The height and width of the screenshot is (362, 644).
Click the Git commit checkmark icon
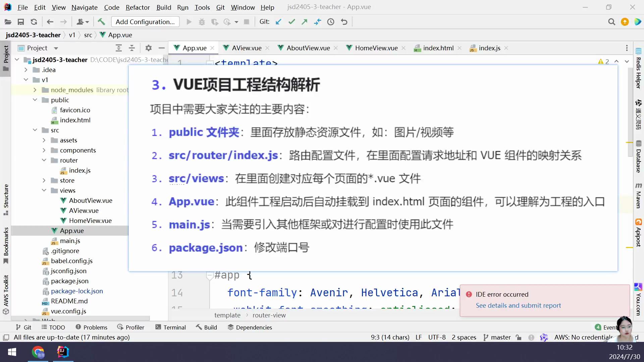(x=291, y=22)
